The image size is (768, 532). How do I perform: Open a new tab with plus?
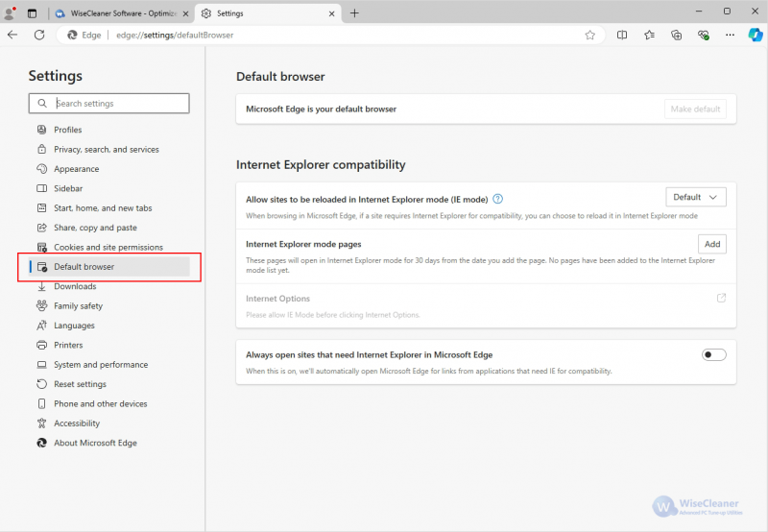354,13
